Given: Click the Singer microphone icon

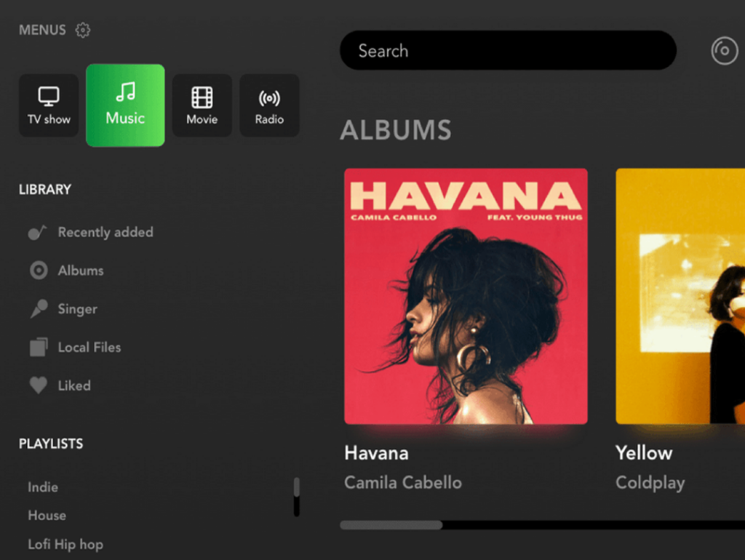Looking at the screenshot, I should (x=39, y=309).
